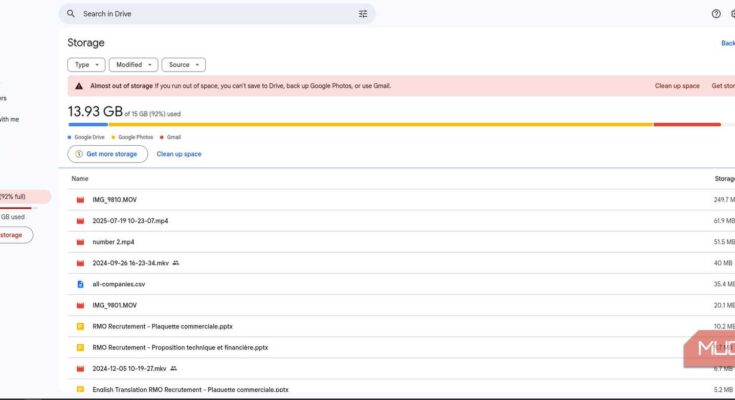Click the Storage page heading
The width and height of the screenshot is (735, 400).
(86, 43)
